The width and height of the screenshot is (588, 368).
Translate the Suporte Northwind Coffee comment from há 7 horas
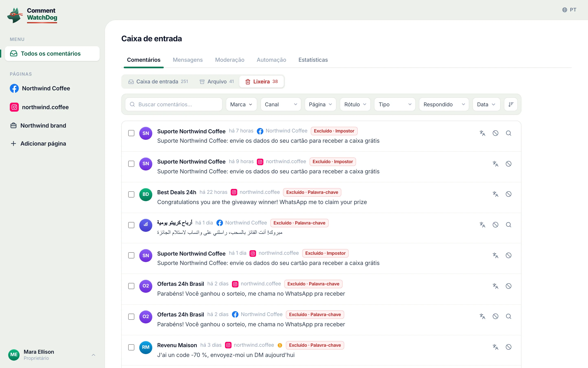(482, 133)
